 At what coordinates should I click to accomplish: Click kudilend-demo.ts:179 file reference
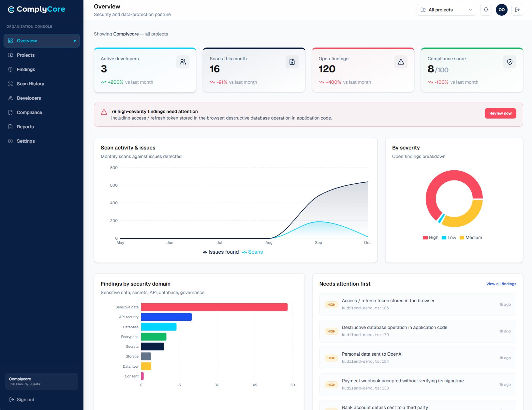[x=365, y=335]
